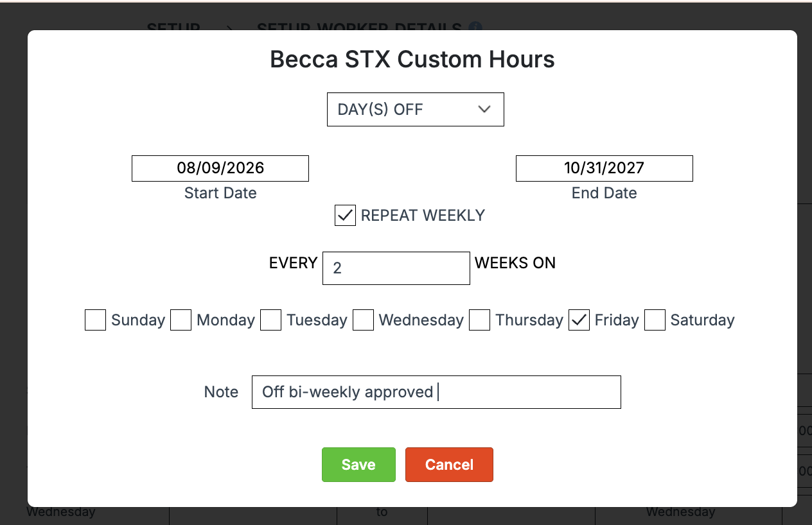This screenshot has width=812, height=525.
Task: Uncheck the Repeat Weekly checkbox
Action: coord(345,216)
